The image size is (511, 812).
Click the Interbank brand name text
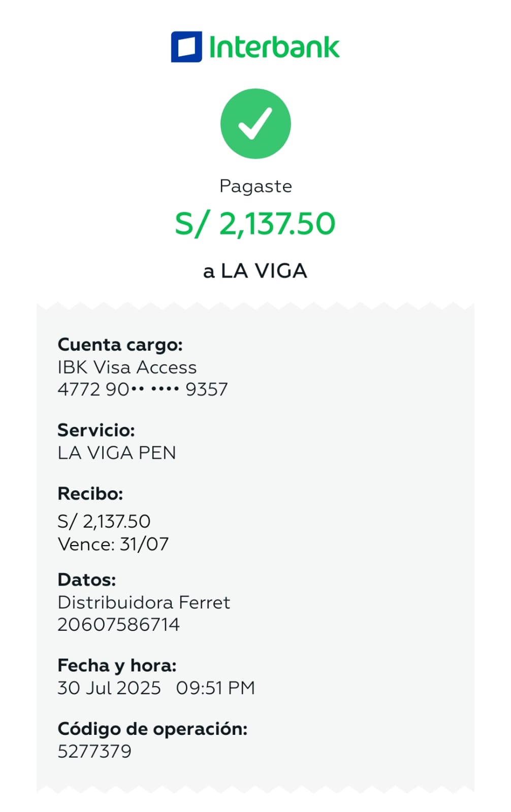point(274,48)
